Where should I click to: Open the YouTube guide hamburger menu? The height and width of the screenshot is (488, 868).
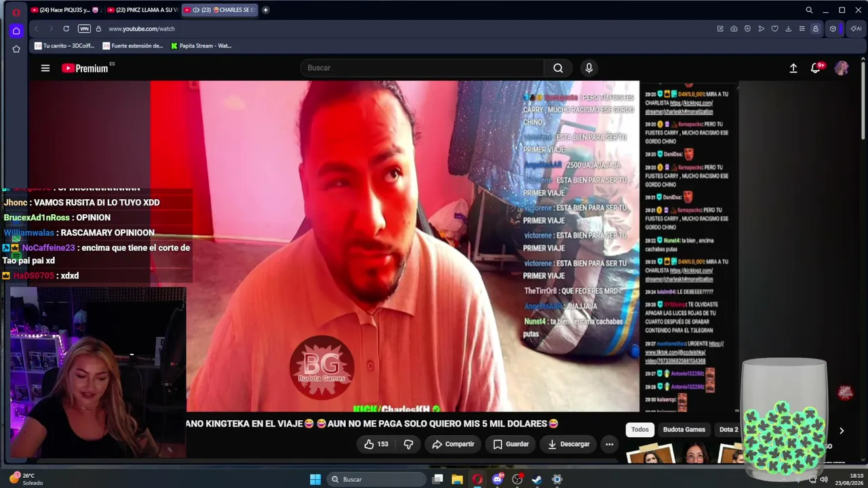click(45, 68)
